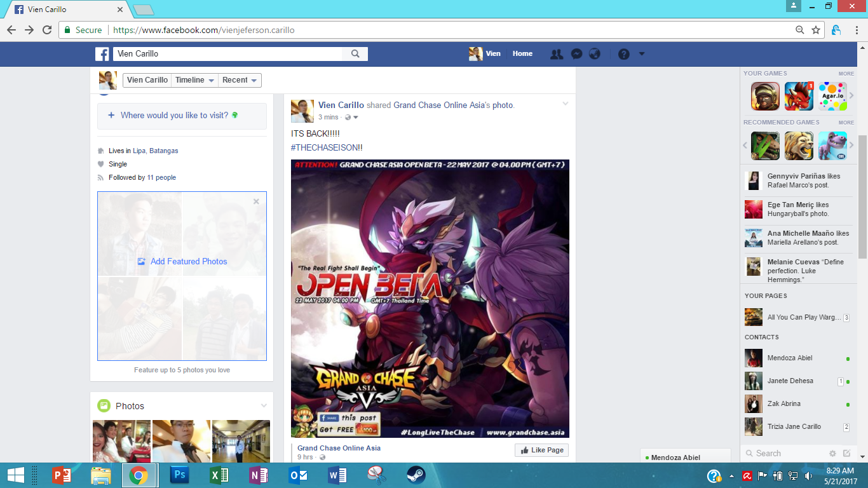Go to Home in Facebook bar
Viewport: 868px width, 488px height.
click(x=522, y=54)
